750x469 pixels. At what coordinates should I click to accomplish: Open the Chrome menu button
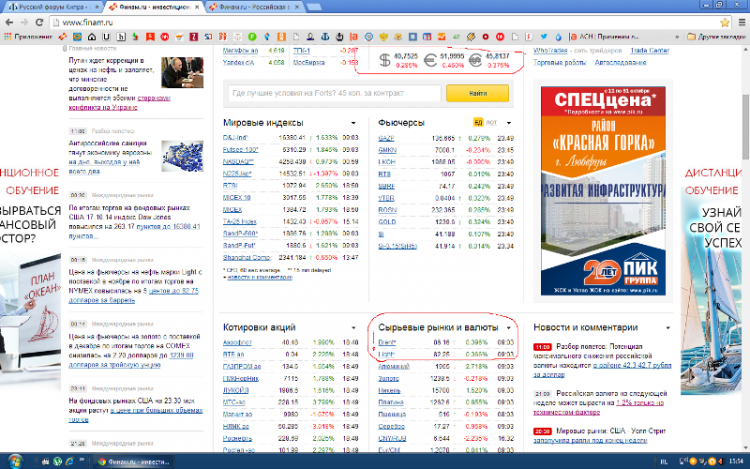[742, 22]
